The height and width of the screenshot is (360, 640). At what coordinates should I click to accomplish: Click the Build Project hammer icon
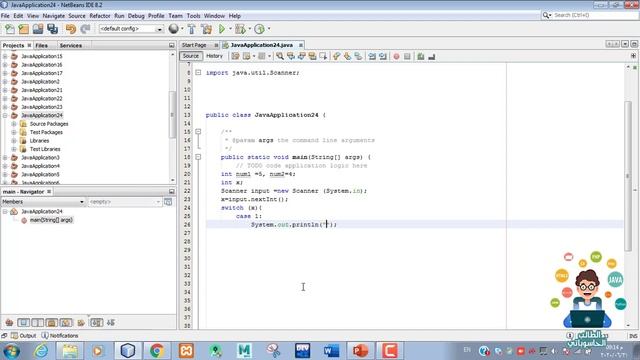pos(191,29)
